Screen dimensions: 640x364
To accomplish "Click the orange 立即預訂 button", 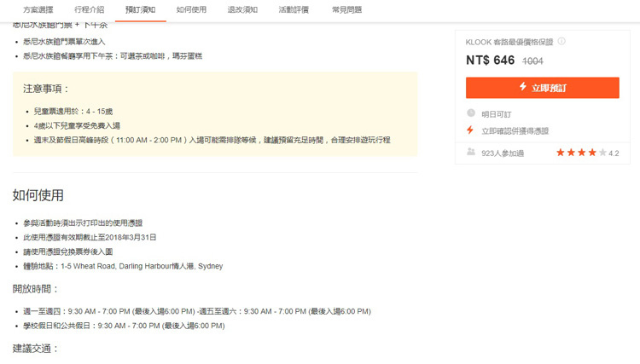I will point(543,88).
